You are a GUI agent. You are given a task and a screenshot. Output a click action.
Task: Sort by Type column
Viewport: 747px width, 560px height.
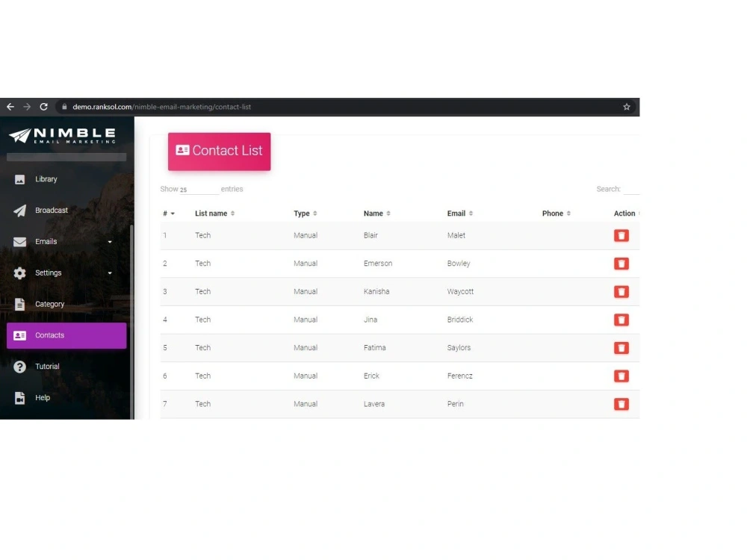pyautogui.click(x=306, y=214)
